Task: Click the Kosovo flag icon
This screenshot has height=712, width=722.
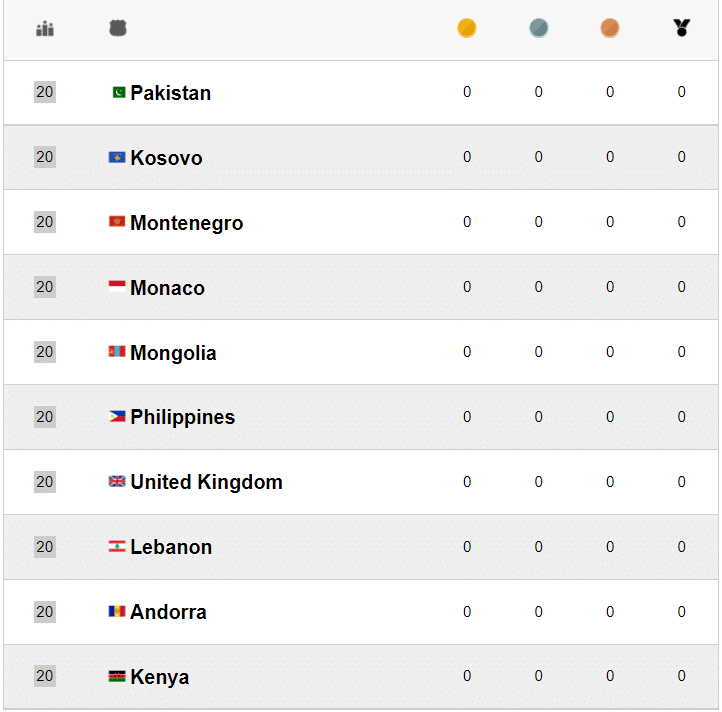Action: pyautogui.click(x=117, y=158)
